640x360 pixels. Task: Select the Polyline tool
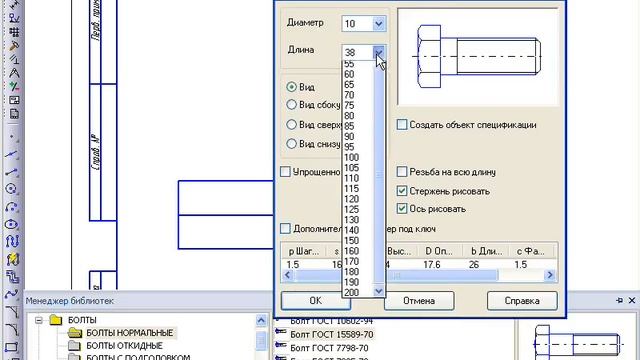12,276
